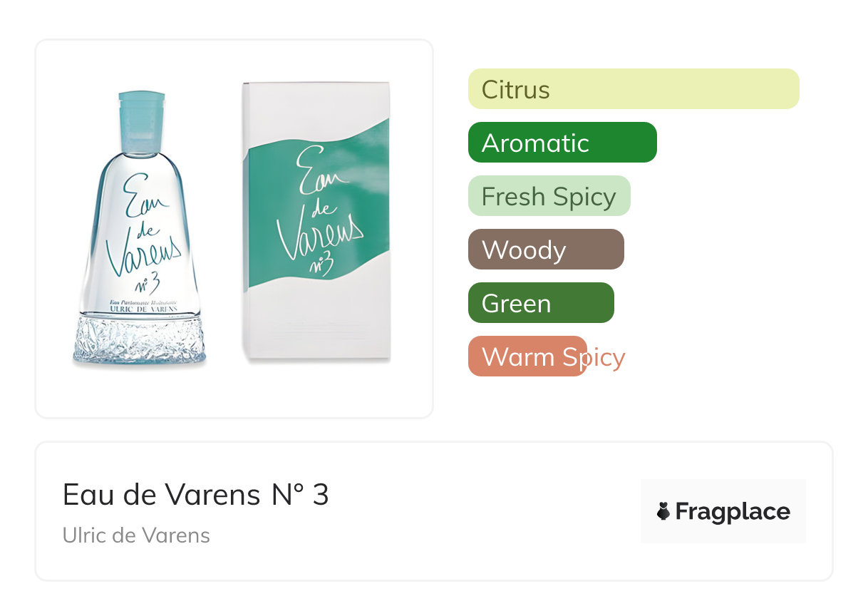Click the handwritten Eau script on the bottle

coord(145,198)
